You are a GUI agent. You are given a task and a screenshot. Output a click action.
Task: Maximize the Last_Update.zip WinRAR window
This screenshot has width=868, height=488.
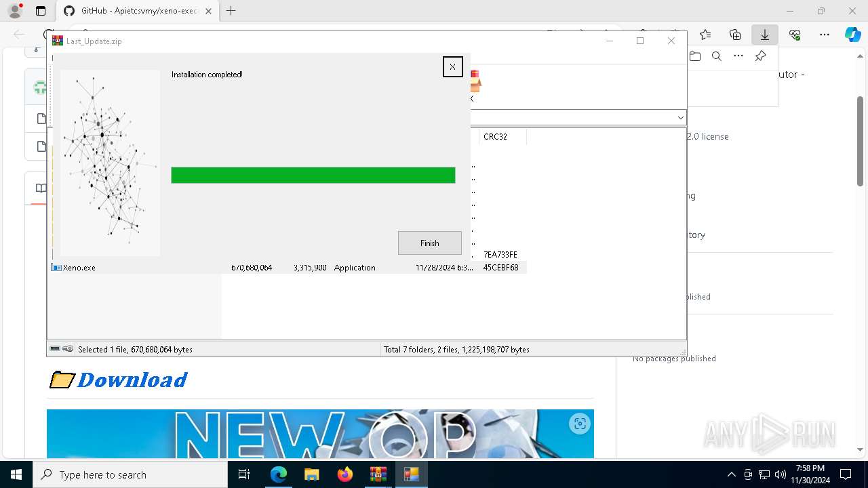[640, 41]
